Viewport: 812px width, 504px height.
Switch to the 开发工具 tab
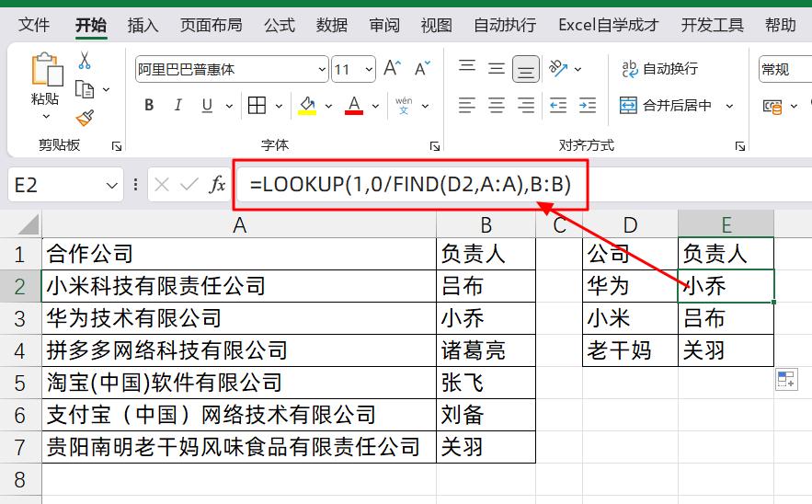coord(713,24)
